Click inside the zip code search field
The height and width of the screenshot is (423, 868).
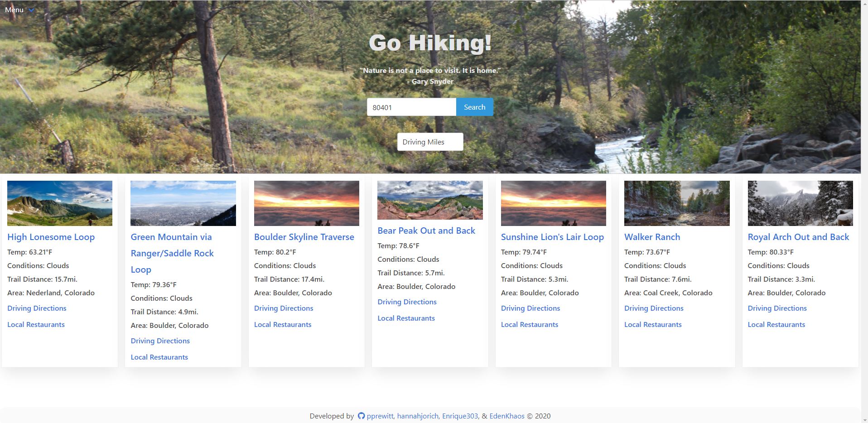click(411, 107)
